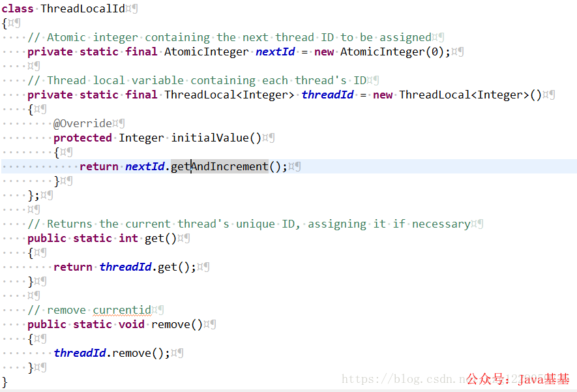Click the 'protected' keyword
The image size is (577, 392).
[83, 138]
